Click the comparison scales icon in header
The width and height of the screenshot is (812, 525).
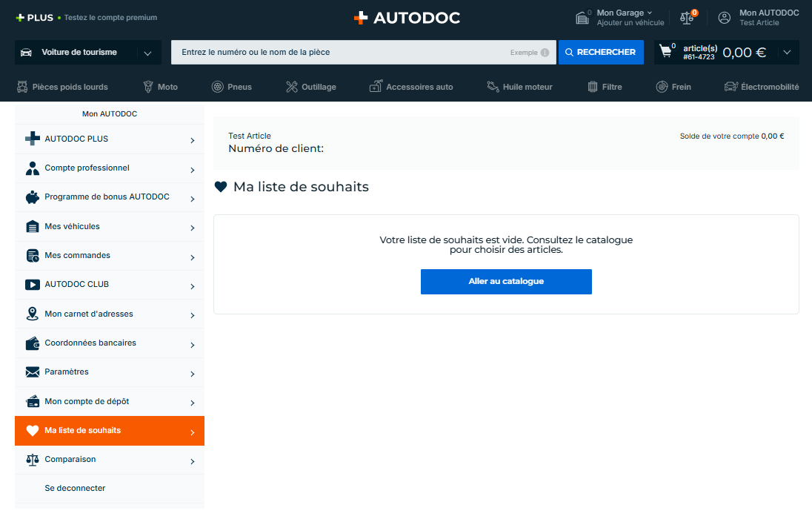pos(687,18)
